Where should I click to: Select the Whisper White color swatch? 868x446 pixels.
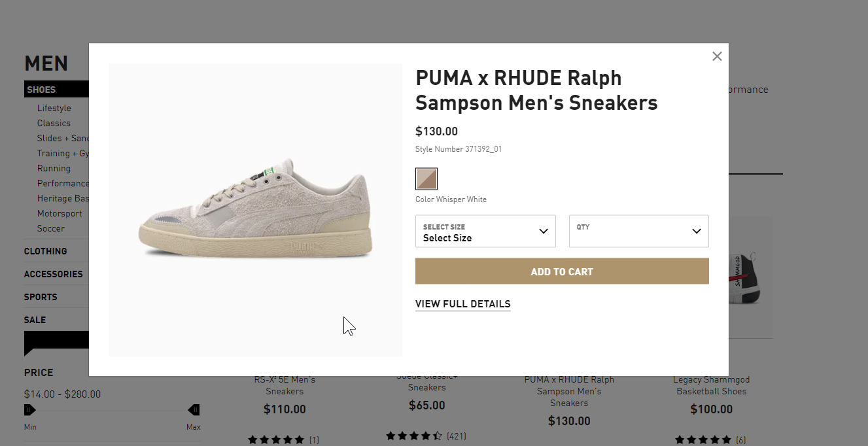tap(426, 177)
